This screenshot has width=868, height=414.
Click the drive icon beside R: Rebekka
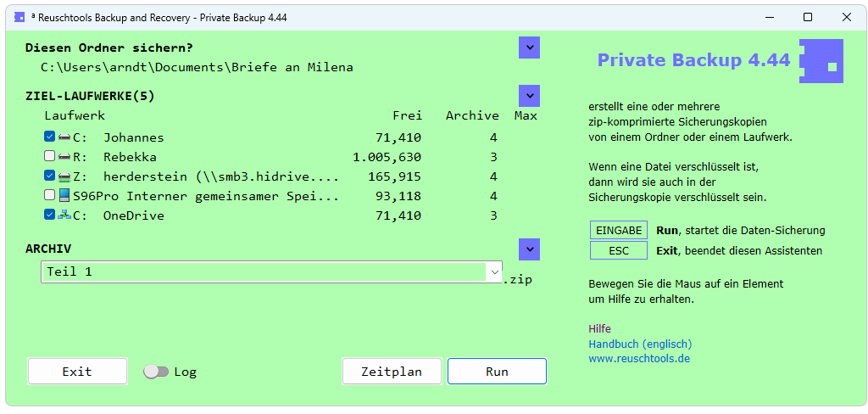click(x=64, y=157)
